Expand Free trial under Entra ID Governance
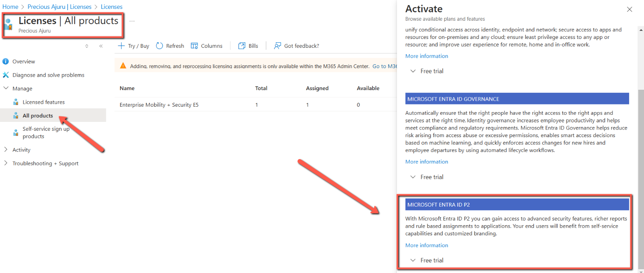644x273 pixels. click(x=427, y=177)
